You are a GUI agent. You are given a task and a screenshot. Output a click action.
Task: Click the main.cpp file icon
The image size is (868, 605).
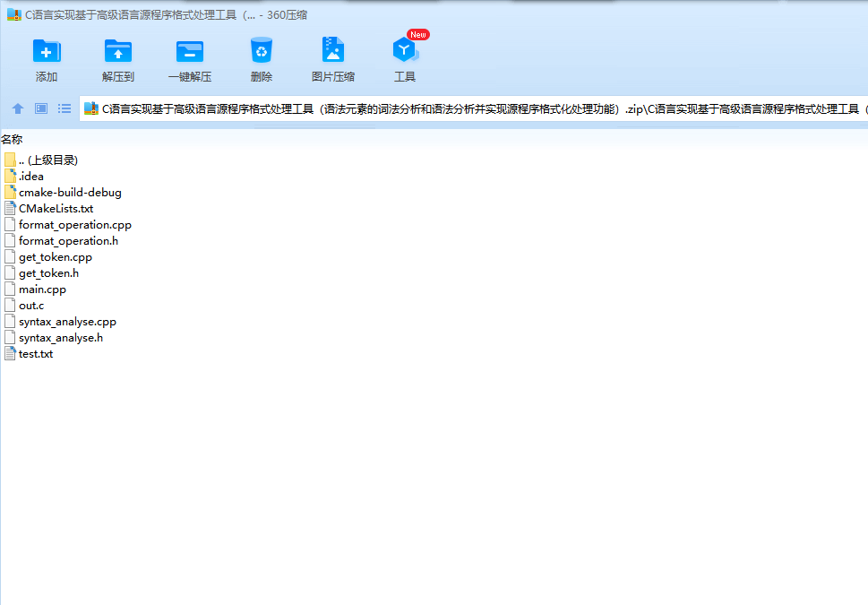pyautogui.click(x=10, y=290)
